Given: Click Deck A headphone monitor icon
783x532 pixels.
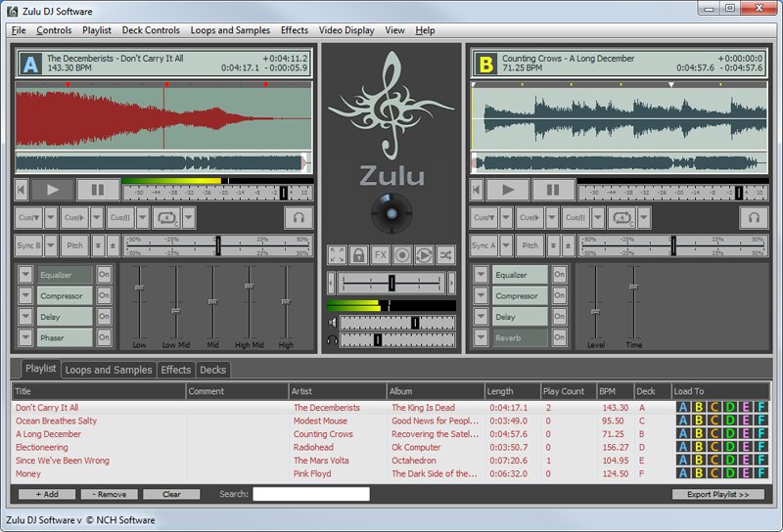Looking at the screenshot, I should 299,218.
